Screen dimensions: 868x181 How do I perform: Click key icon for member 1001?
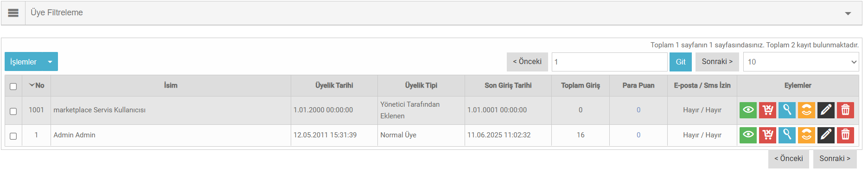[787, 110]
